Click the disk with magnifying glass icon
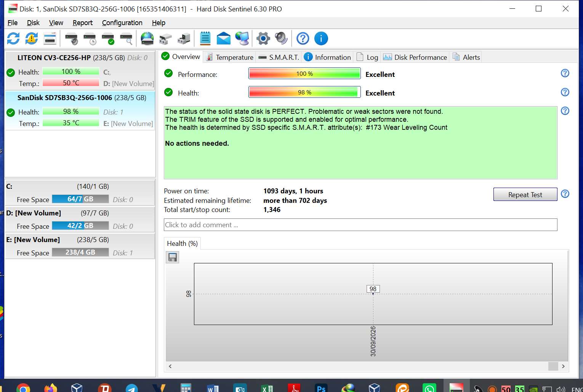Image resolution: width=583 pixels, height=392 pixels. point(126,38)
